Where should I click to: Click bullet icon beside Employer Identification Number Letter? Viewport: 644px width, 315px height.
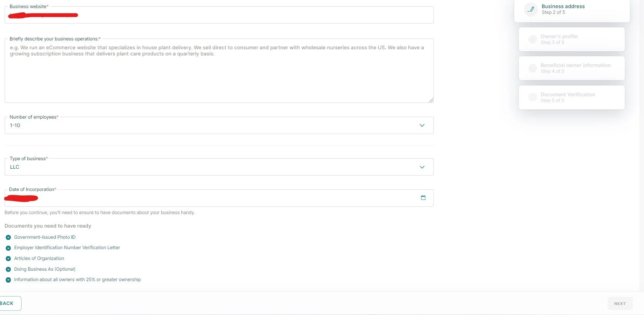8,248
